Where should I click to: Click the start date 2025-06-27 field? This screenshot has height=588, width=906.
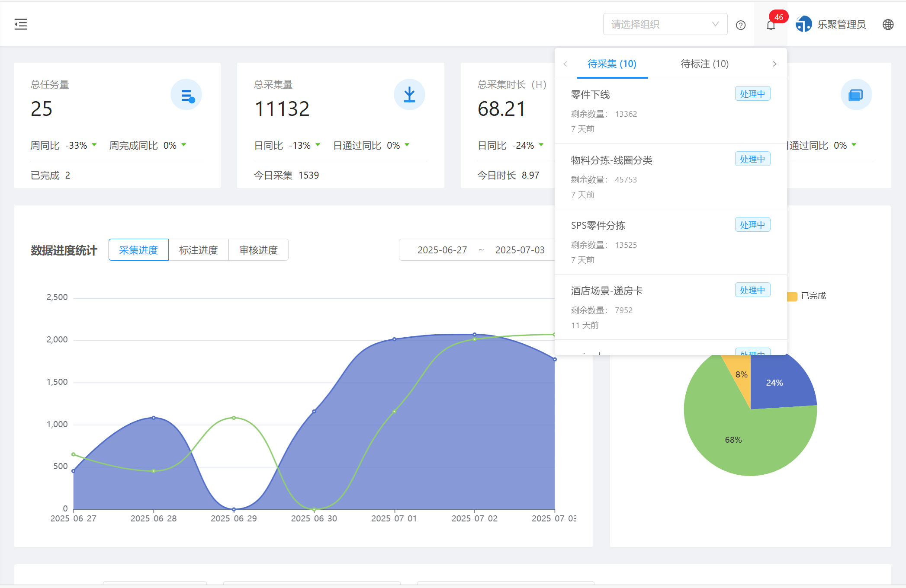click(x=442, y=250)
